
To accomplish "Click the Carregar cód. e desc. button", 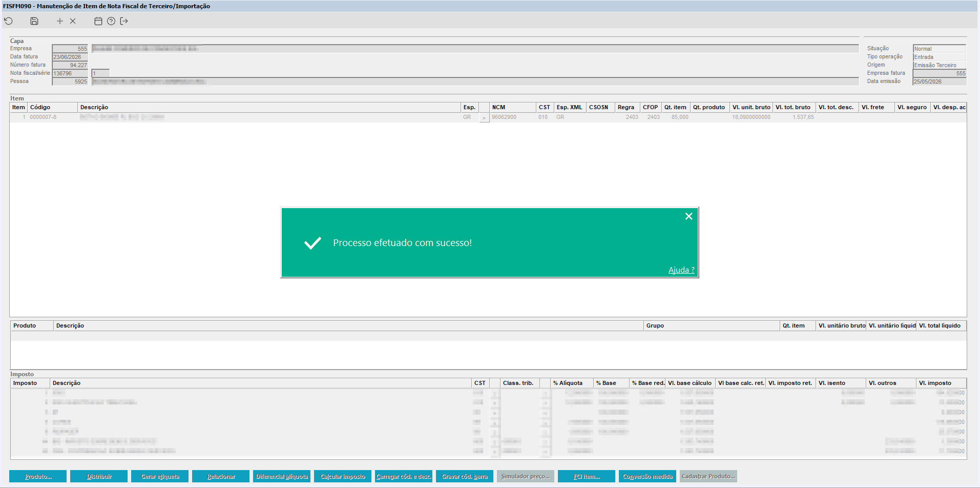I will 404,476.
